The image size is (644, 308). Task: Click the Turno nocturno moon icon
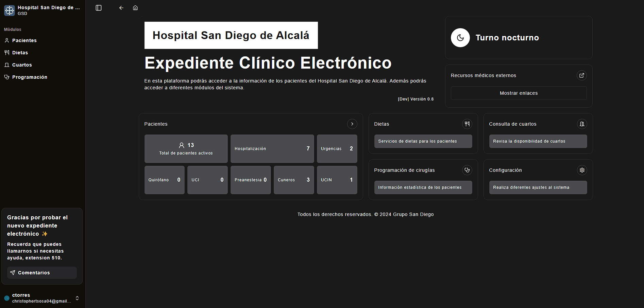(x=460, y=38)
